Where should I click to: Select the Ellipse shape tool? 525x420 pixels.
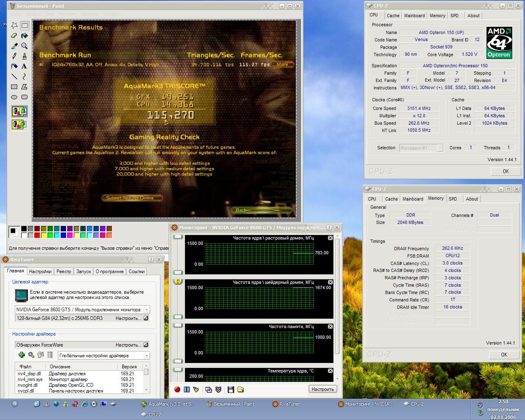[14, 97]
